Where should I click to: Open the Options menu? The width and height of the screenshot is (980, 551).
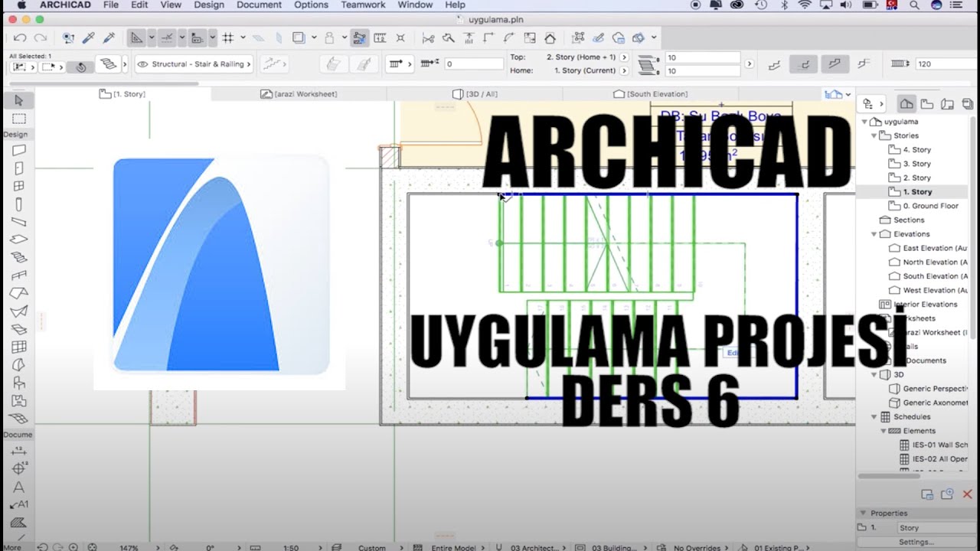(311, 5)
